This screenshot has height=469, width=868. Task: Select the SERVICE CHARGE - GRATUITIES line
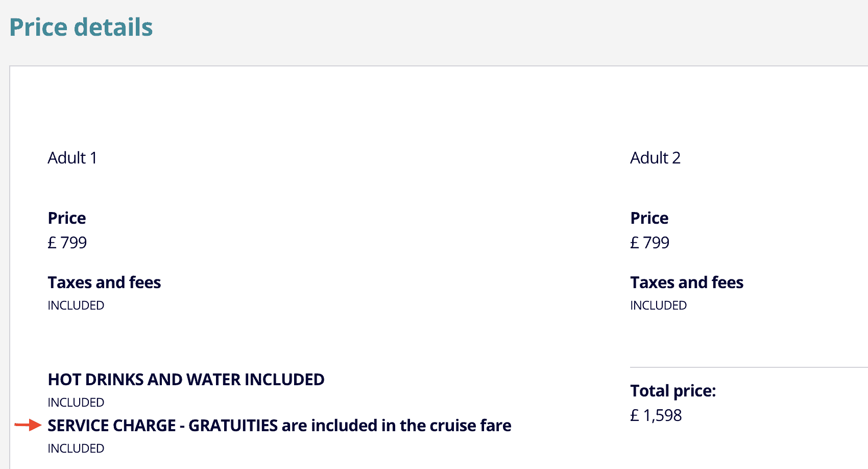click(x=279, y=426)
